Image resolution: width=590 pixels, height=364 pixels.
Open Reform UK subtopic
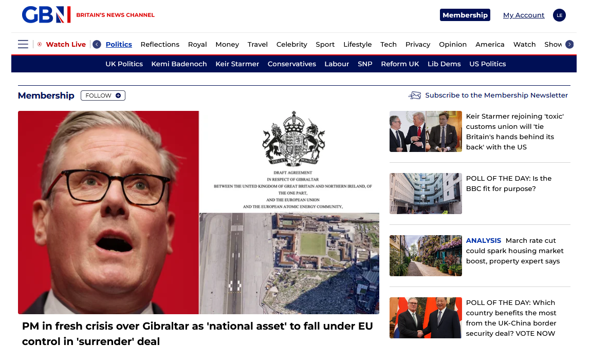[x=400, y=64]
